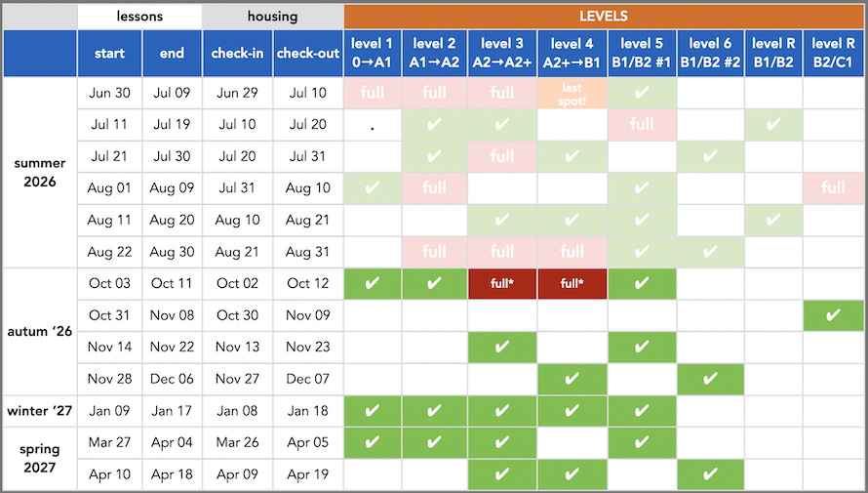Select level R B1/B2 checkmark for Jul 11

point(773,125)
